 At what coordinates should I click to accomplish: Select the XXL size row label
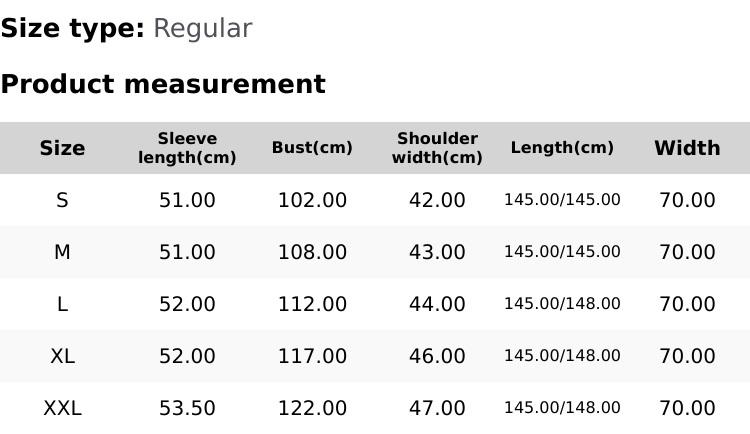pos(62,408)
